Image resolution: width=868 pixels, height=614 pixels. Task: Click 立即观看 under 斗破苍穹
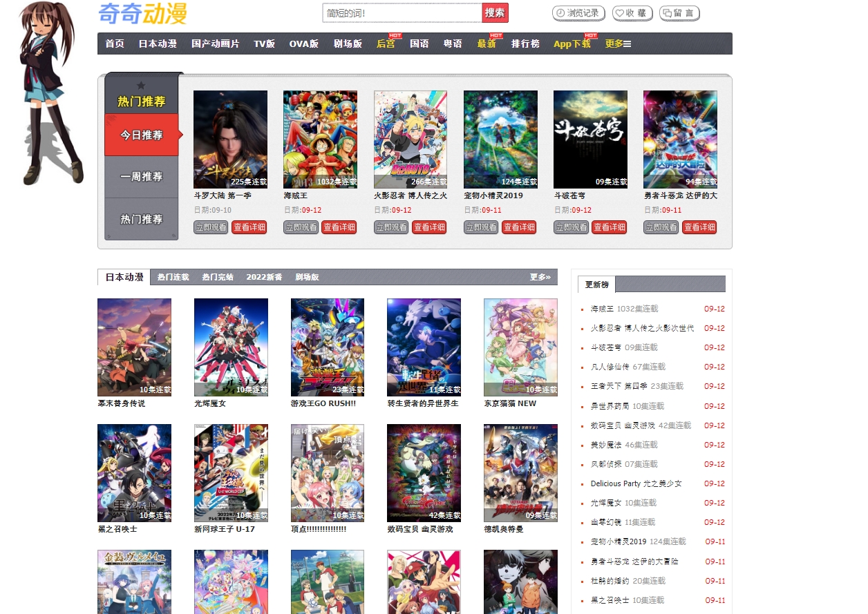click(x=571, y=227)
